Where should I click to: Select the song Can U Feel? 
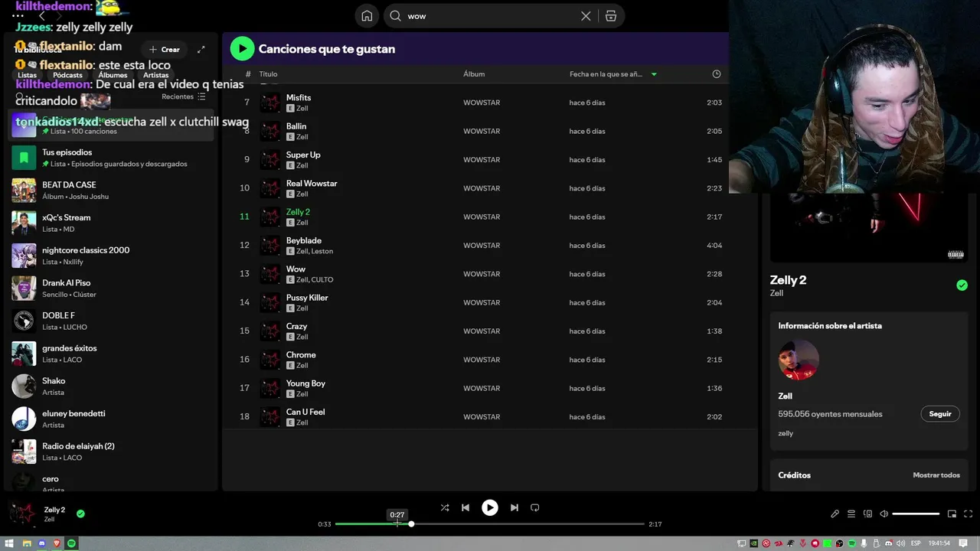click(x=305, y=412)
